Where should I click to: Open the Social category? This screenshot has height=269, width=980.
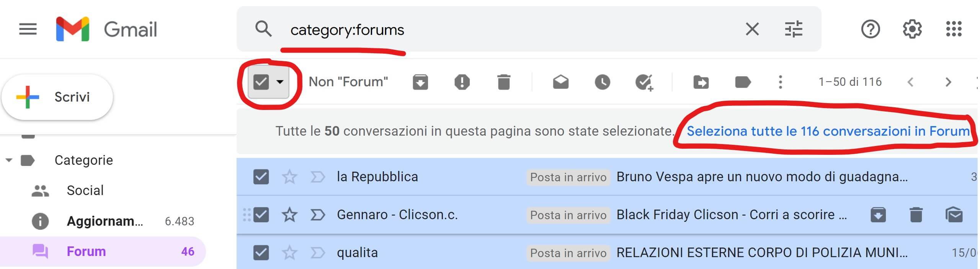(x=85, y=190)
